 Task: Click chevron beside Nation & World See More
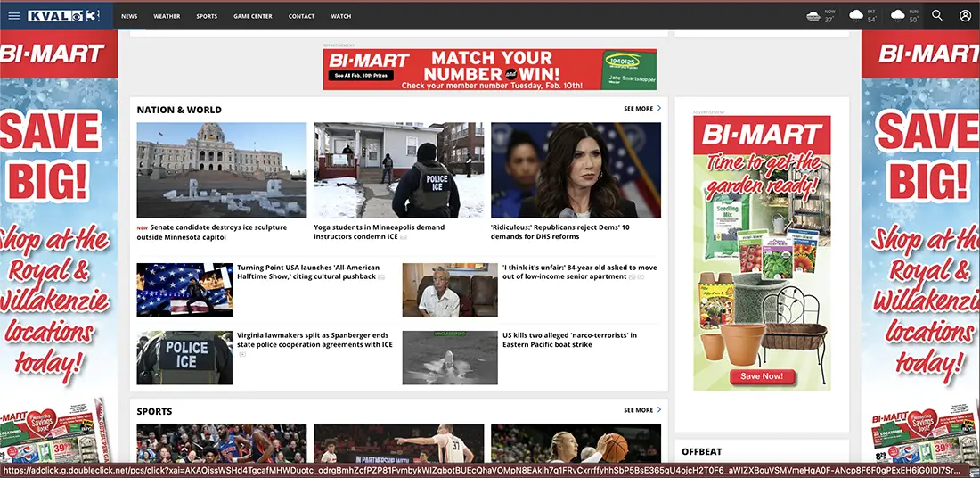658,108
